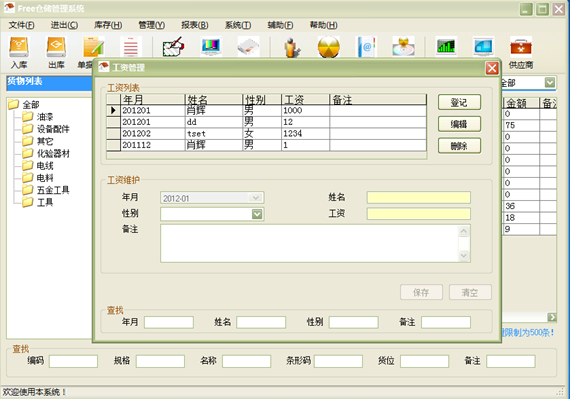Click the 登记 register button
Screen dimensions: 570x399
tap(459, 102)
